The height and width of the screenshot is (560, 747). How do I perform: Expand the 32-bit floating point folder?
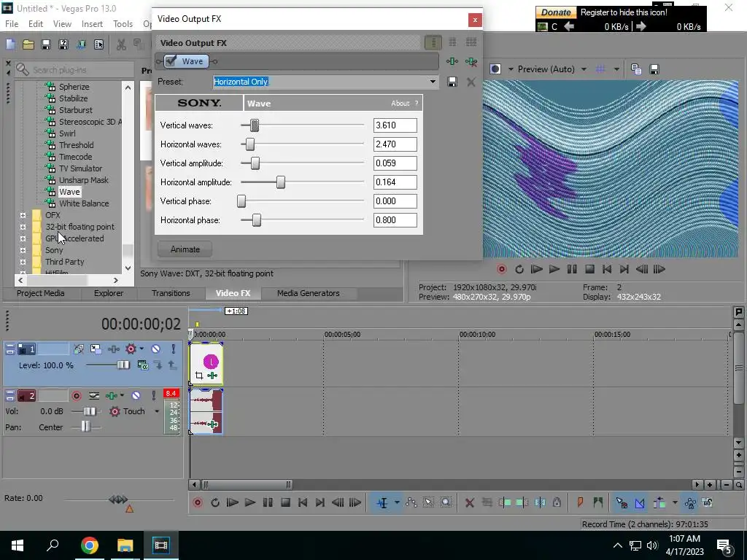coord(23,227)
